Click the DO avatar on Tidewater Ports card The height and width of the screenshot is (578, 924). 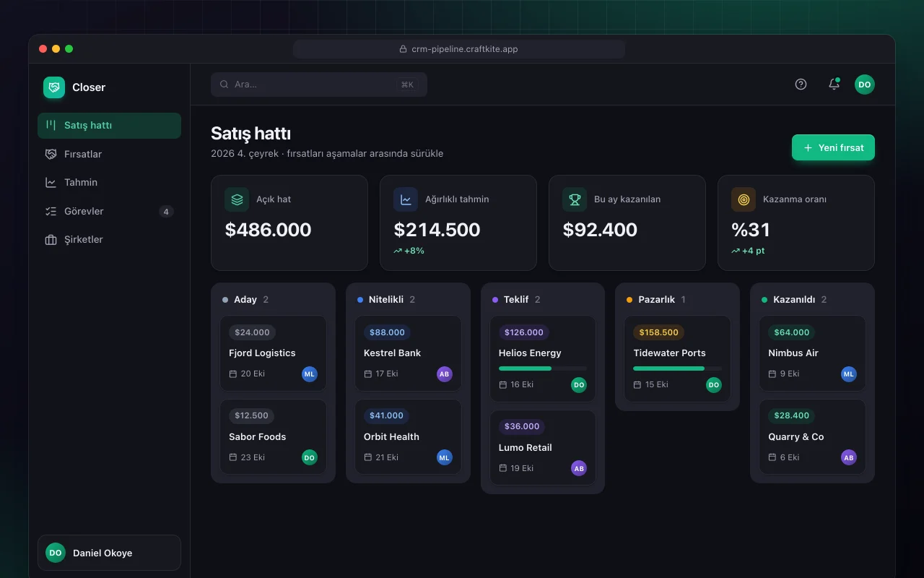pyautogui.click(x=714, y=385)
